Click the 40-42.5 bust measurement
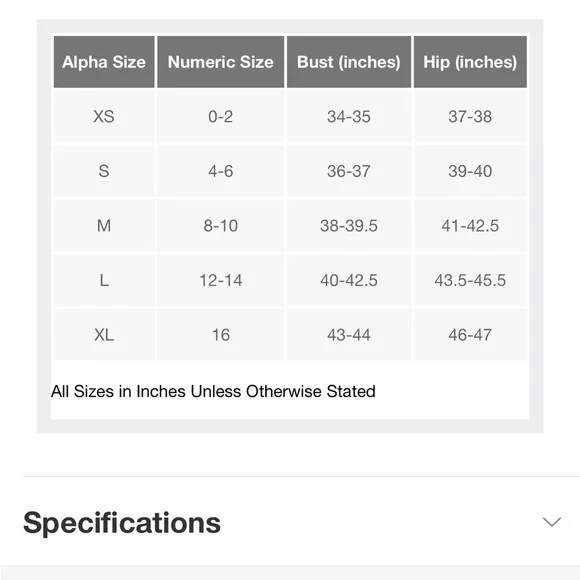Image resolution: width=580 pixels, height=580 pixels. (349, 280)
